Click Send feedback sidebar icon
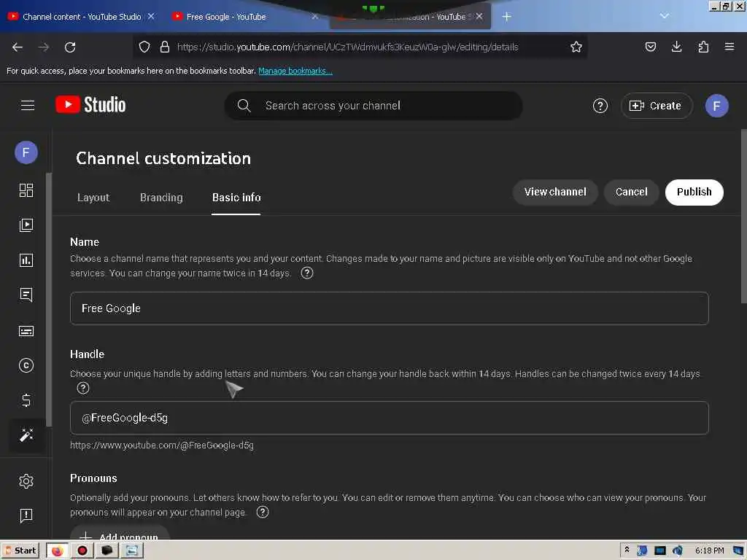747x560 pixels. coord(26,516)
